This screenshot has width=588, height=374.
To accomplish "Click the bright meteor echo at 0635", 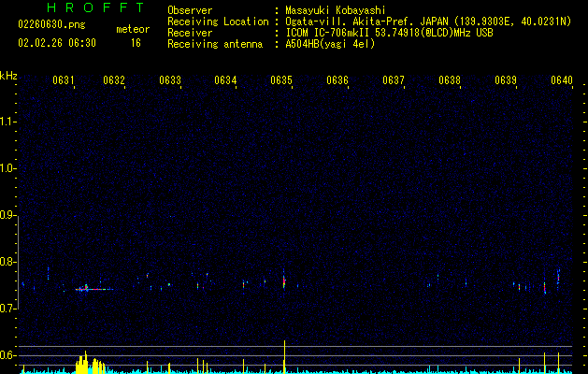I will (x=284, y=280).
